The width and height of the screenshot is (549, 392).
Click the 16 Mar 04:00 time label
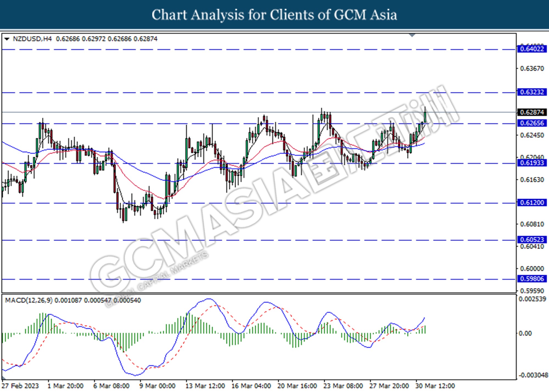click(251, 386)
